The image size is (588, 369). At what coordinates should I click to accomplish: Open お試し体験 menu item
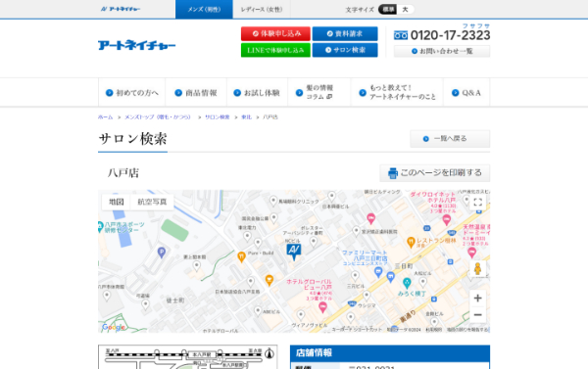click(257, 93)
